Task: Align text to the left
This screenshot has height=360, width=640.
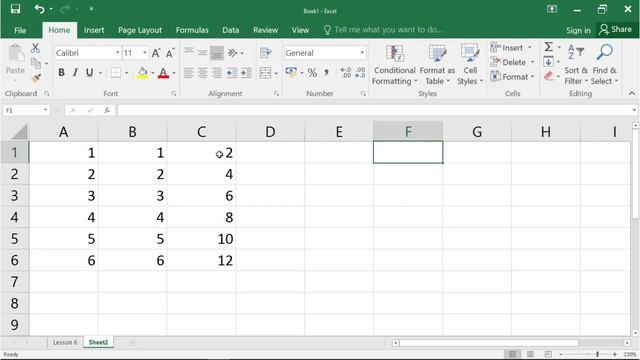Action: pos(189,73)
